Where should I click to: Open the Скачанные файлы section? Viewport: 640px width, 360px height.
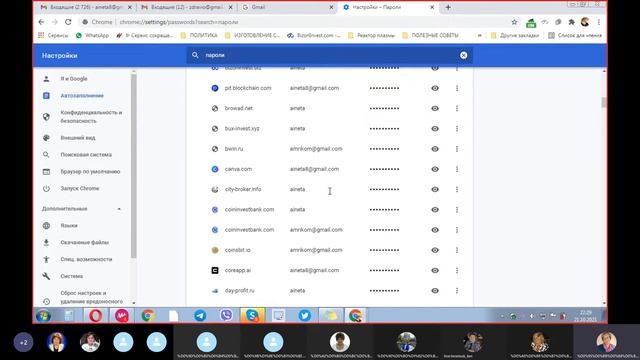[83, 242]
